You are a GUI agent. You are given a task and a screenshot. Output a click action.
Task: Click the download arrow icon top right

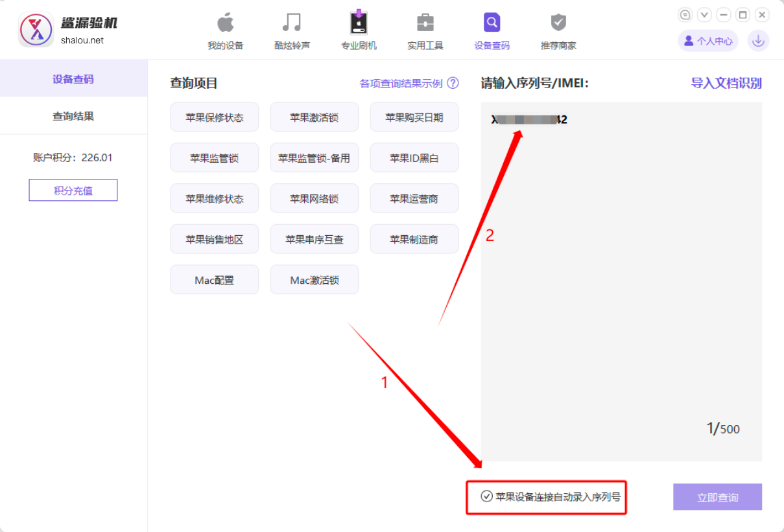(757, 40)
